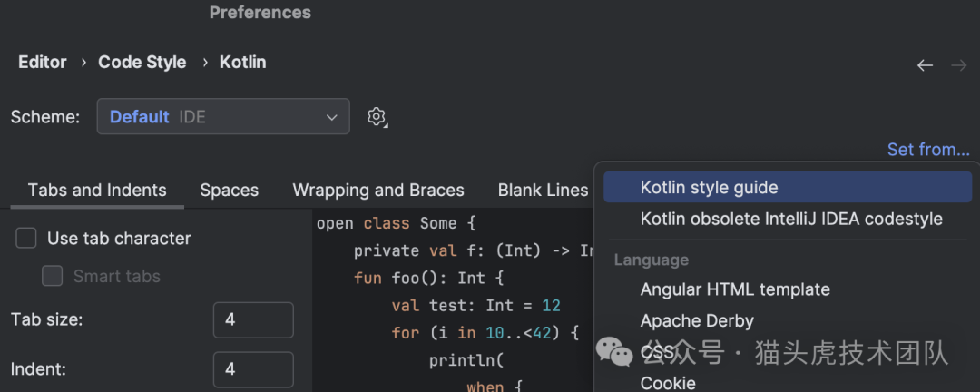Viewport: 980px width, 392px height.
Task: Click Editor in the breadcrumb
Action: [x=43, y=63]
